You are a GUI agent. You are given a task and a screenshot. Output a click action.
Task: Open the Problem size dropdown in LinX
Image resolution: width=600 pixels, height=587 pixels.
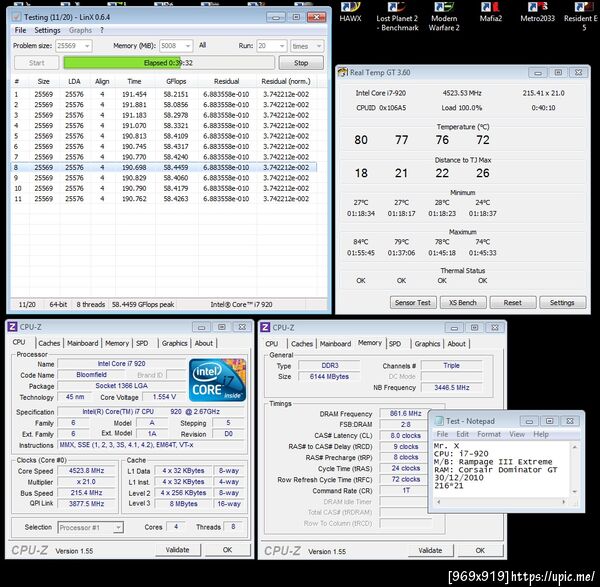87,46
